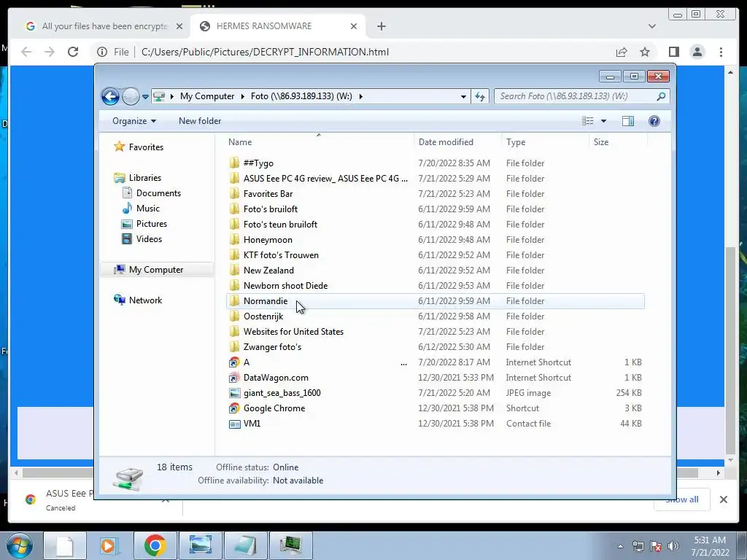Open recent pages dropdown arrow in Explorer
Screen dimensions: 747x560
(145, 97)
